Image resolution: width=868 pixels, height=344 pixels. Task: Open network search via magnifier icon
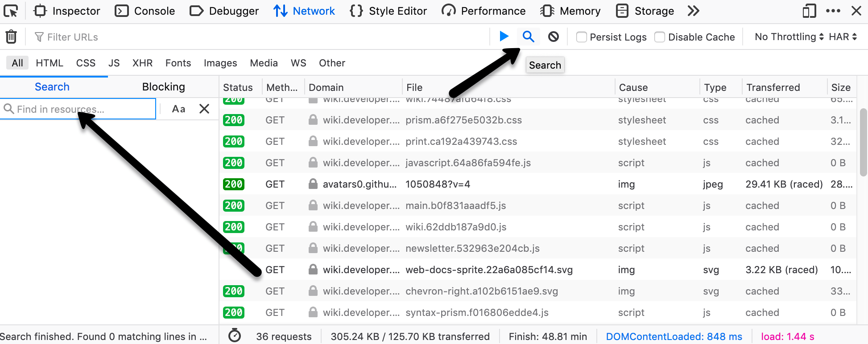[x=529, y=36]
